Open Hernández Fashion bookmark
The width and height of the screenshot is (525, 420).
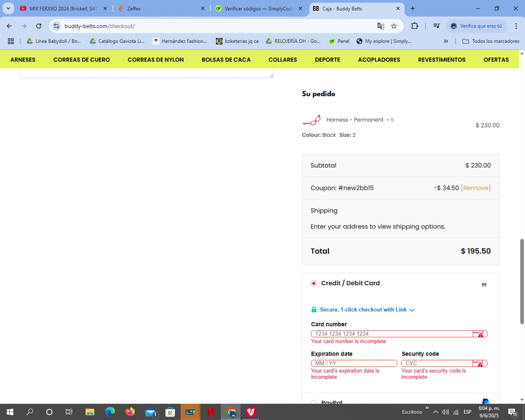[180, 41]
